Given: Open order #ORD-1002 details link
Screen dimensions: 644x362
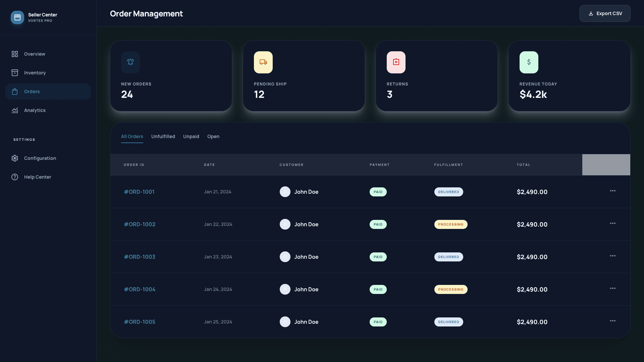Looking at the screenshot, I should [140, 224].
